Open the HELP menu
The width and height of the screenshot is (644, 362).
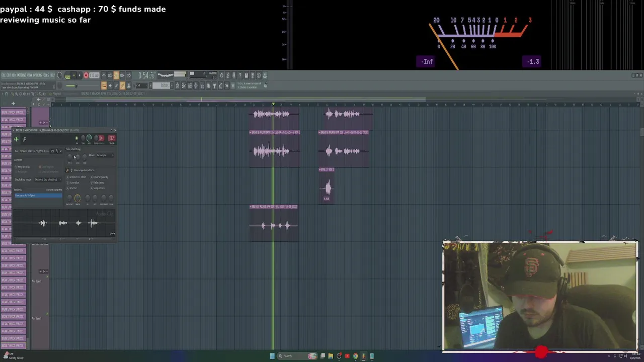(x=52, y=75)
